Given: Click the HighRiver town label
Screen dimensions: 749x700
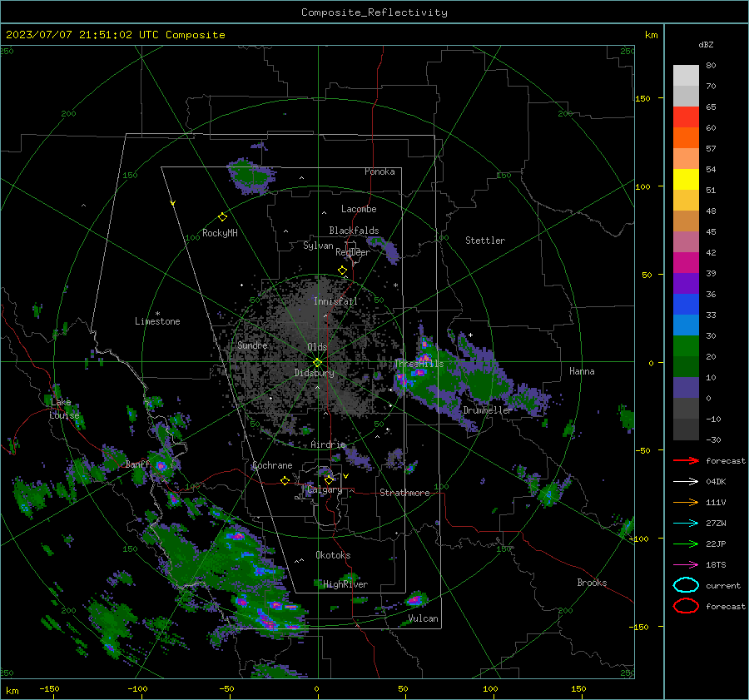Looking at the screenshot, I should point(345,584).
